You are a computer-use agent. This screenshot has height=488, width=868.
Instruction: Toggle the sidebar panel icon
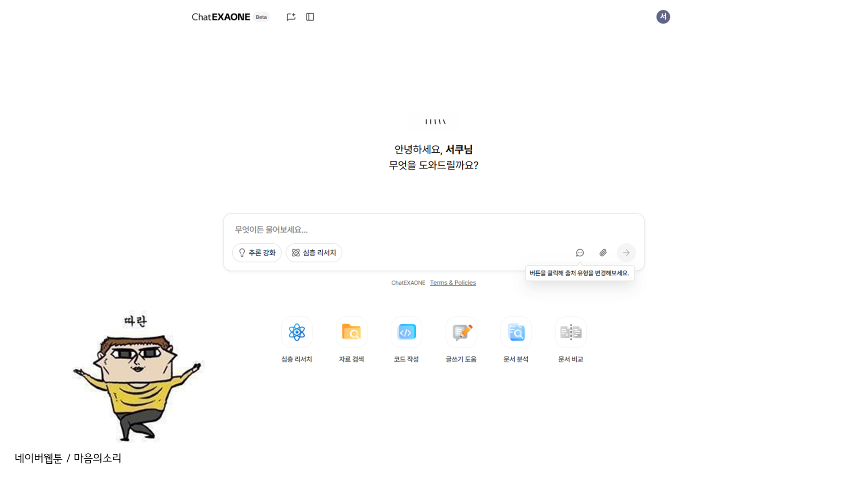(310, 17)
